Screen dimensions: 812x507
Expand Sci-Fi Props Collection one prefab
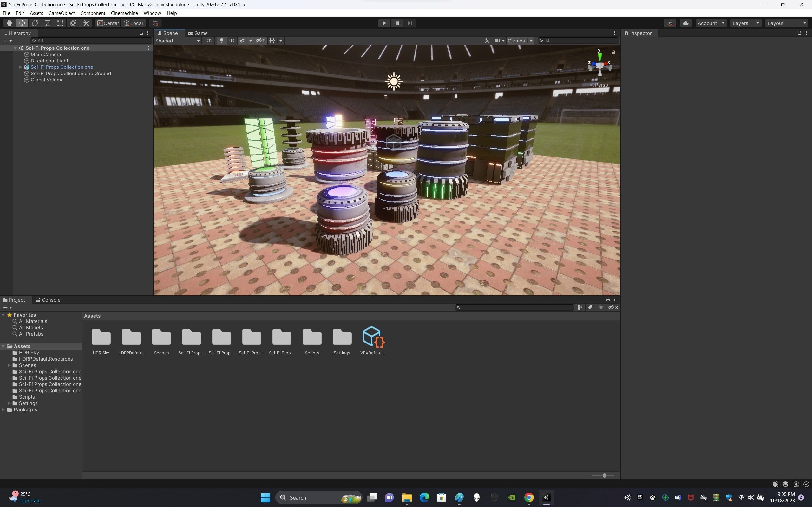21,67
